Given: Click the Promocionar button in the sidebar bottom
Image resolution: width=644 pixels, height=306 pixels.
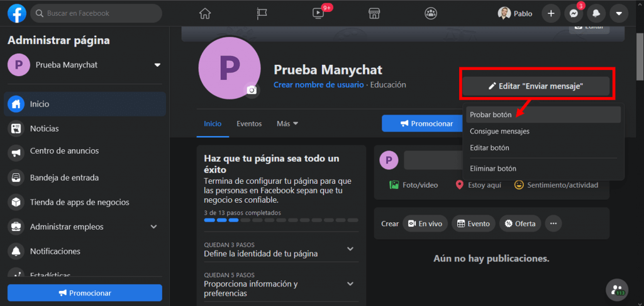Looking at the screenshot, I should point(85,293).
